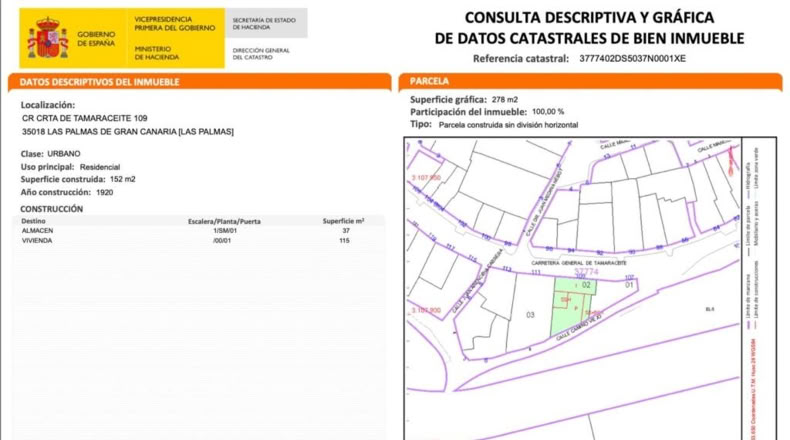Screen dimensions: 790x440
Task: Click '/00/01' cell in VIVIENDA row
Action: pyautogui.click(x=222, y=240)
